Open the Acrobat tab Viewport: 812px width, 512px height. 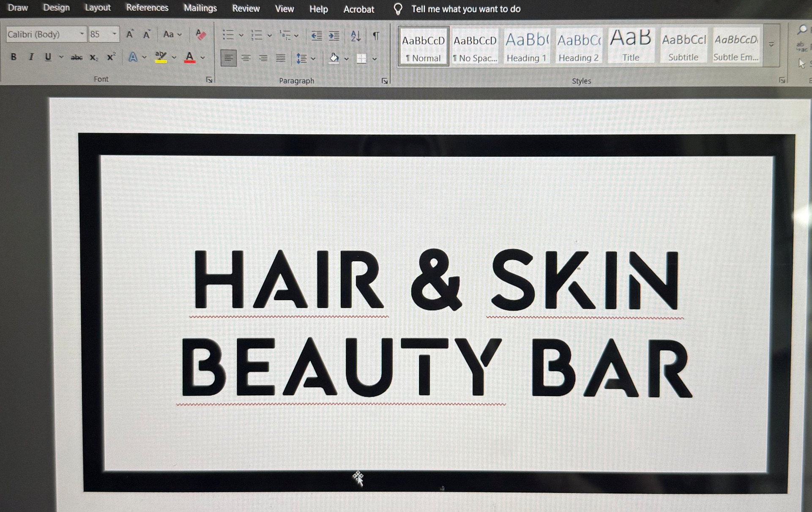358,9
